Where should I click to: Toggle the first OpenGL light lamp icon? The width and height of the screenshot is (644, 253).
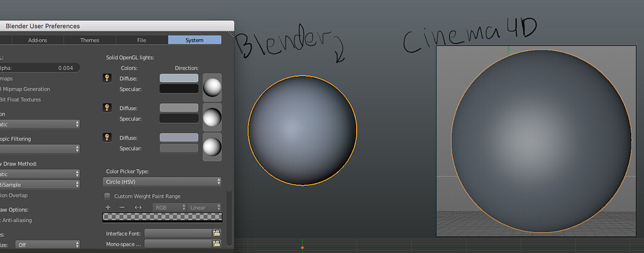click(107, 78)
